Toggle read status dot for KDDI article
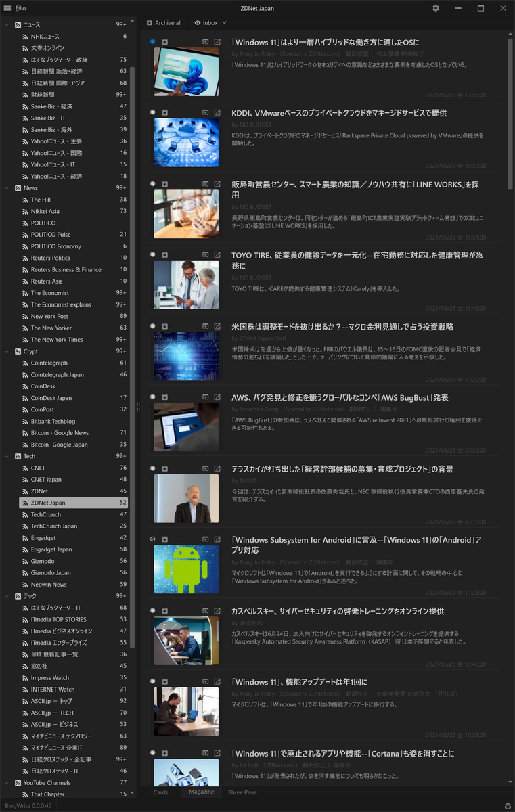Screen dimensions: 515x812 pyautogui.click(x=153, y=112)
